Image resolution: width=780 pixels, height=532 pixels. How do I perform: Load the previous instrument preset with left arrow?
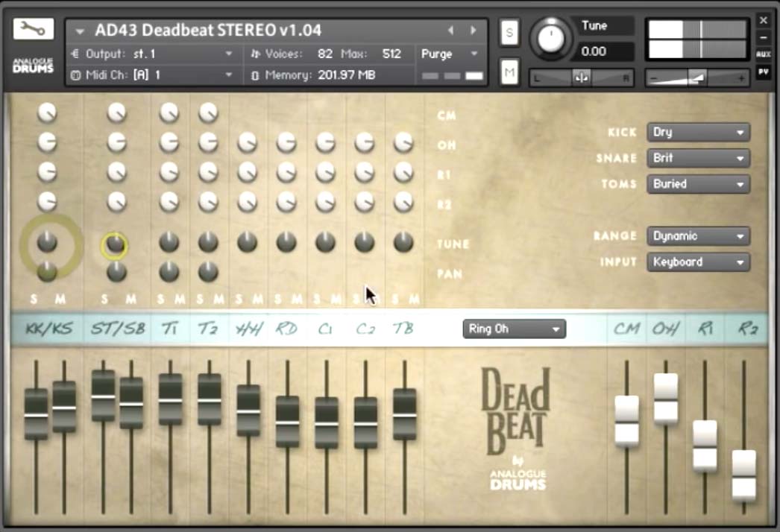[450, 31]
